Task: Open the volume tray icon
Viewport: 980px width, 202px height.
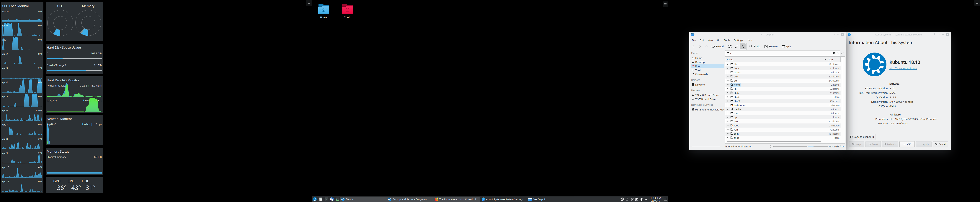Action: coord(641,199)
